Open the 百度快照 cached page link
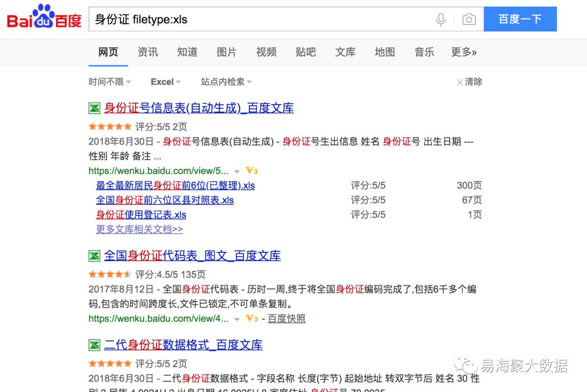This screenshot has height=392, width=587. (286, 319)
